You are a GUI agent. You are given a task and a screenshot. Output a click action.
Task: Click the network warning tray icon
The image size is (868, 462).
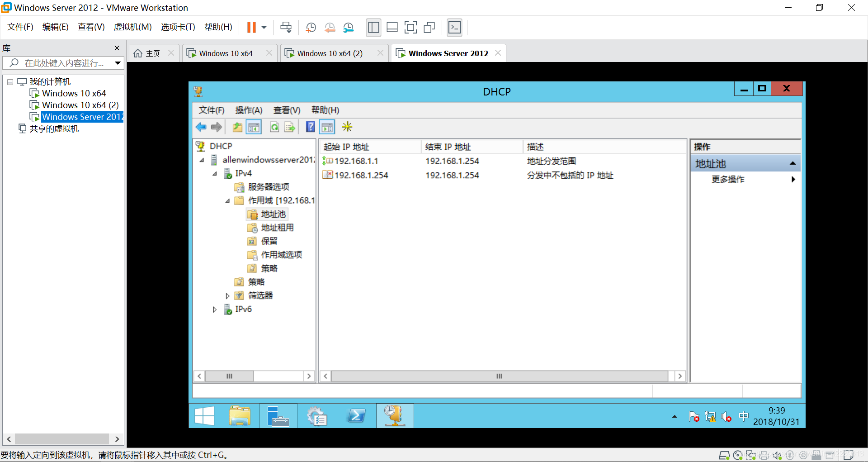pyautogui.click(x=710, y=416)
